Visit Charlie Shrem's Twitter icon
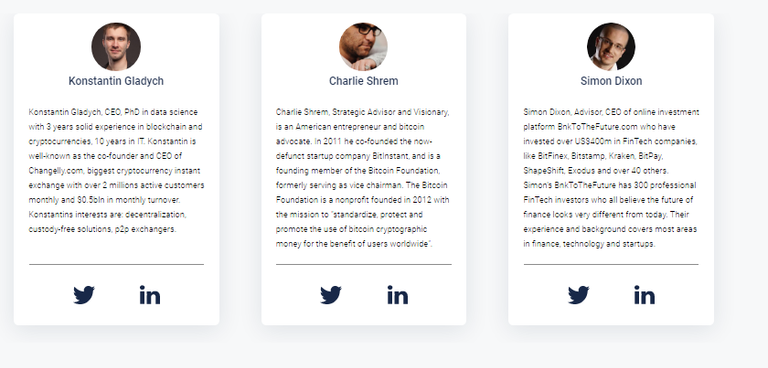Viewport: 768px width, 368px height. (x=331, y=295)
